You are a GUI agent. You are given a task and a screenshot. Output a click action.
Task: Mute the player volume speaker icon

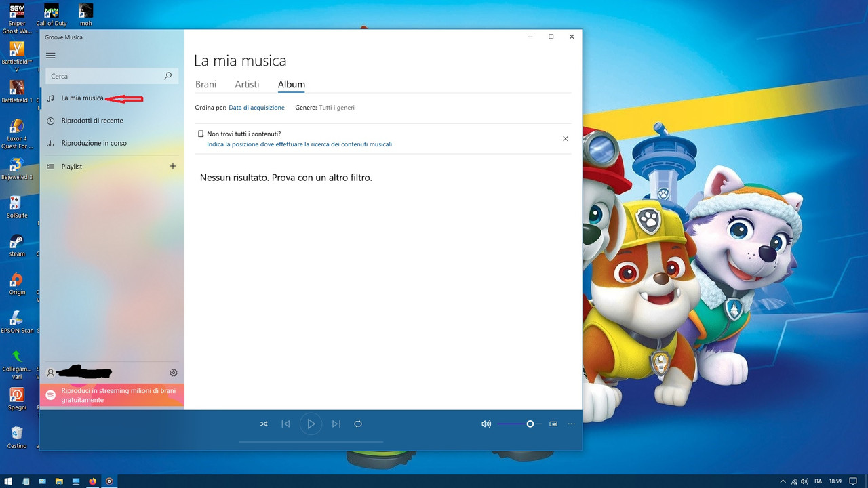(486, 424)
